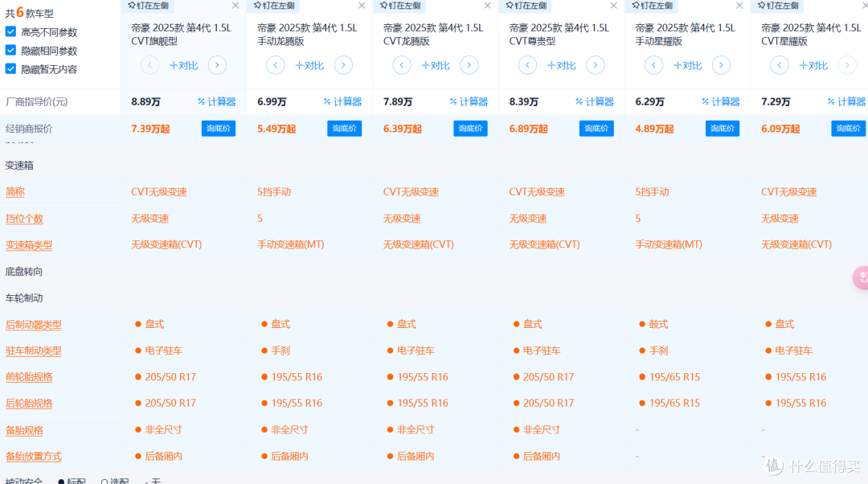
Task: Click the 195/65 R15 front tire value
Action: [x=674, y=377]
